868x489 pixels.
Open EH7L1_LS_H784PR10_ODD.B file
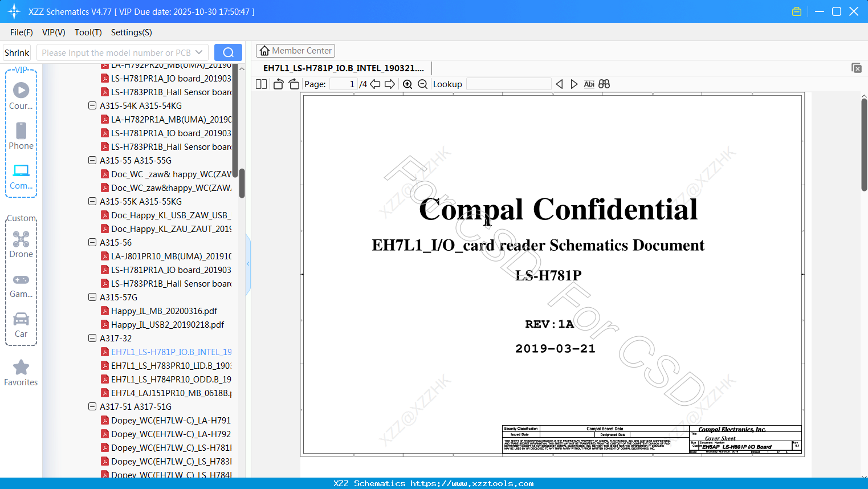click(171, 379)
